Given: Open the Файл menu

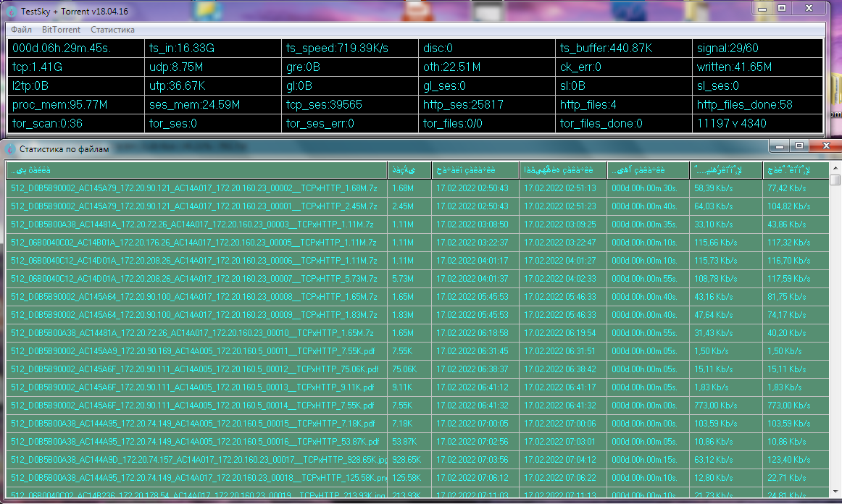Looking at the screenshot, I should [21, 30].
